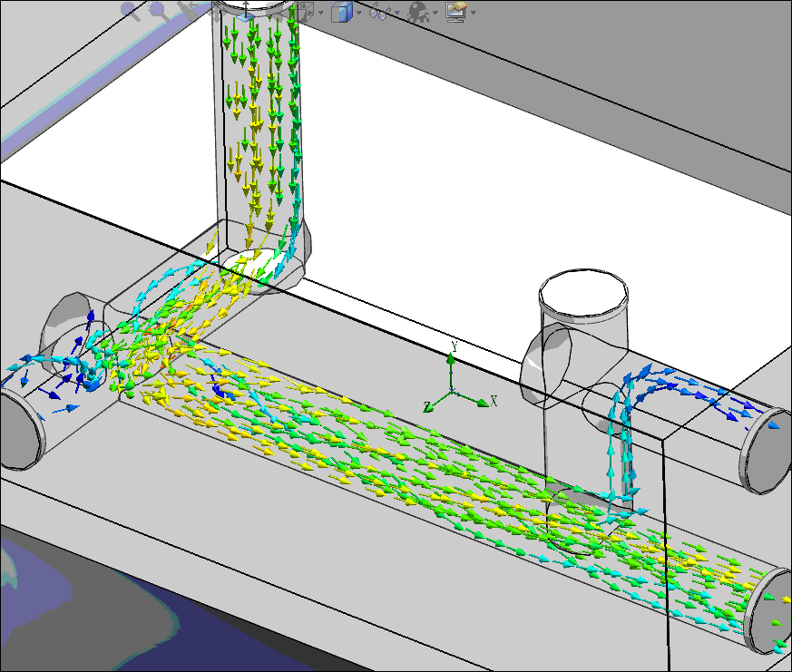Viewport: 792px width, 672px height.
Task: Click the Zoom to Fit magnifier icon
Action: click(132, 11)
